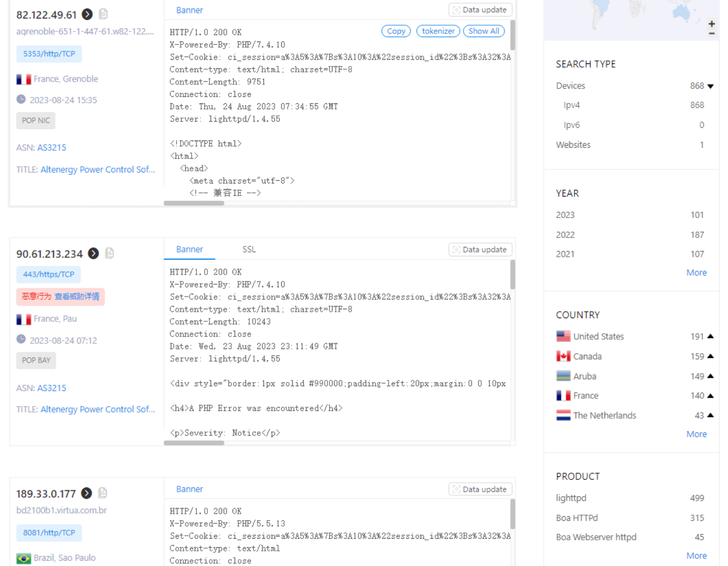Click arrow icon next to 82.122.49.61
Image resolution: width=728 pixels, height=566 pixels.
pyautogui.click(x=87, y=14)
